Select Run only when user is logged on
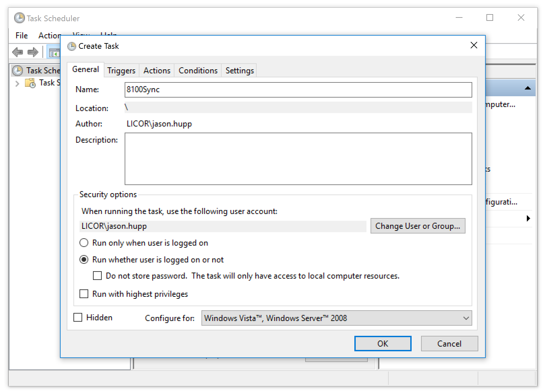 [x=84, y=243]
